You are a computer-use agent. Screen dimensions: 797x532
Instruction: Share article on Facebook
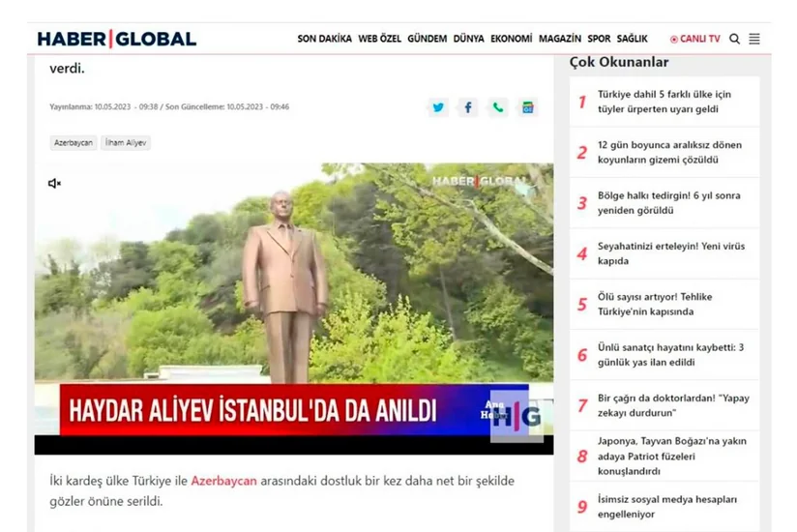468,107
